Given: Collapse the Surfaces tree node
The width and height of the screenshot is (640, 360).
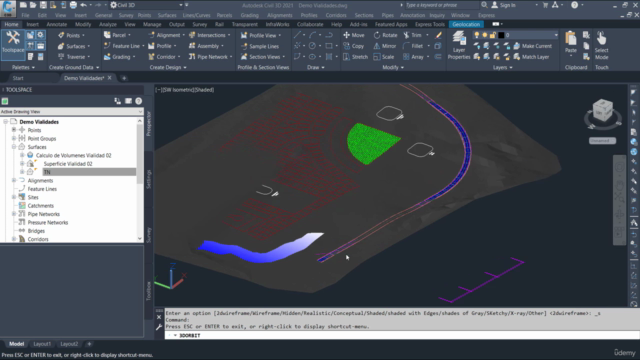Looking at the screenshot, I should [14, 147].
